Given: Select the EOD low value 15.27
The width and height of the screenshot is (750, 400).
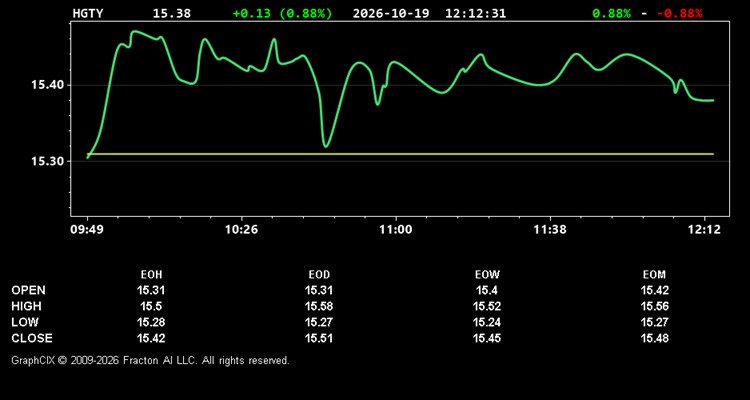Looking at the screenshot, I should 319,322.
